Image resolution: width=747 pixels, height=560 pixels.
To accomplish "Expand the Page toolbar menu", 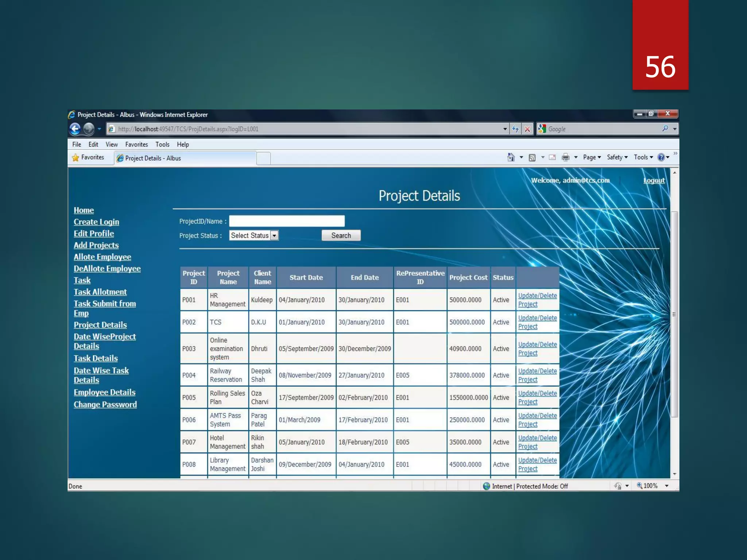I will click(592, 157).
